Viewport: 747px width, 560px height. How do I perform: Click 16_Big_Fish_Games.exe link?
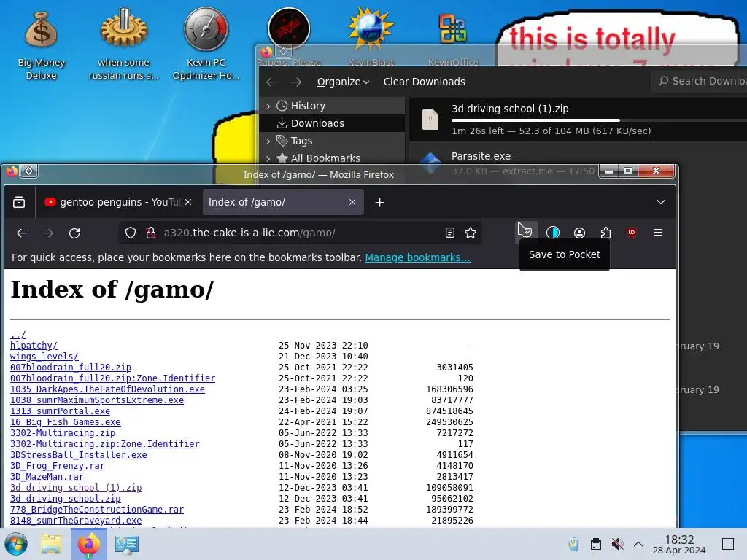(65, 422)
